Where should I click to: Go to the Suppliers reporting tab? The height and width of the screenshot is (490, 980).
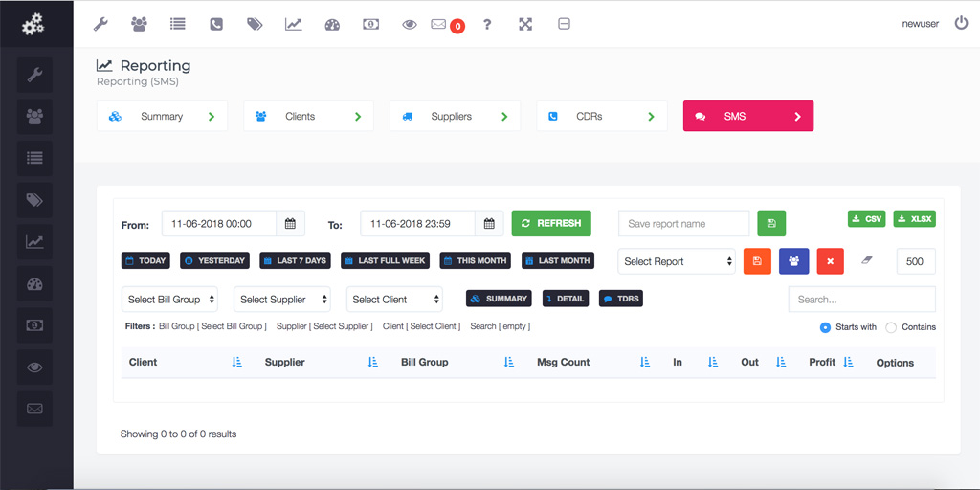coord(455,117)
